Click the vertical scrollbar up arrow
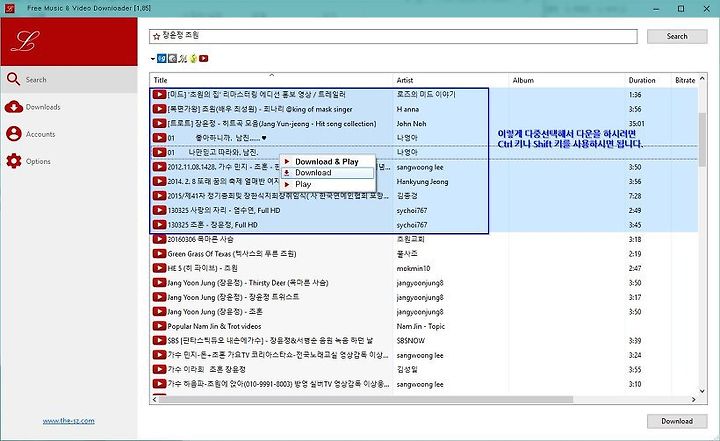 (x=702, y=79)
